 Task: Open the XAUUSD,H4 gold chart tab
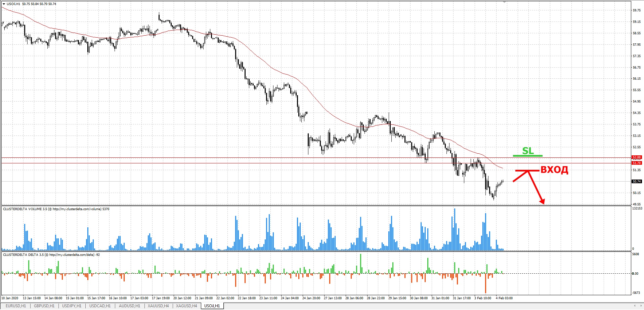coord(158,306)
